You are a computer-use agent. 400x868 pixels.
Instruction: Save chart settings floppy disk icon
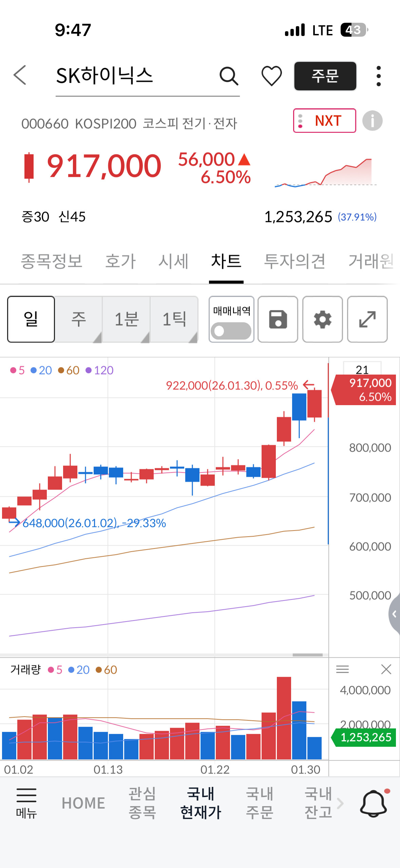pyautogui.click(x=278, y=319)
